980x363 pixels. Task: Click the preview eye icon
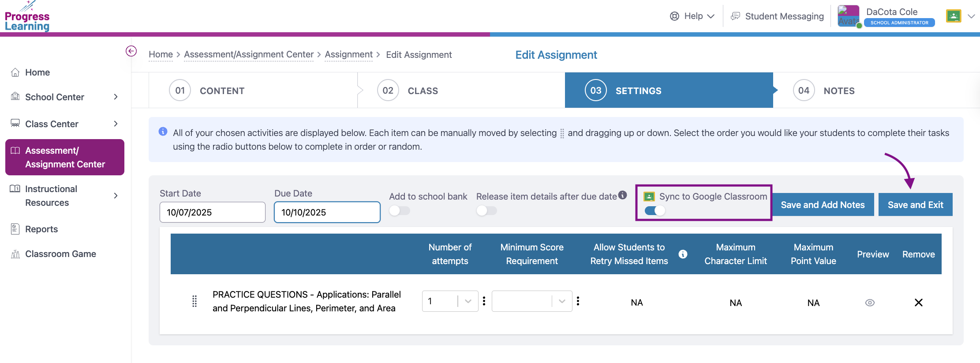870,302
